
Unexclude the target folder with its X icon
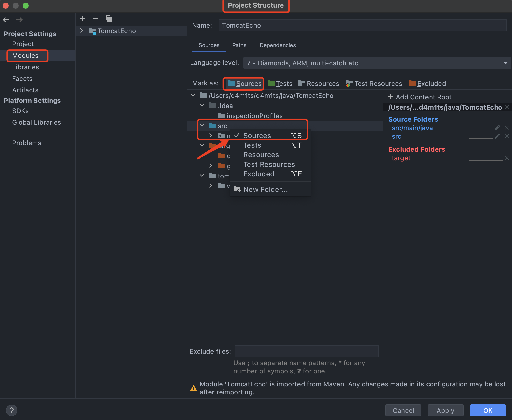(507, 158)
